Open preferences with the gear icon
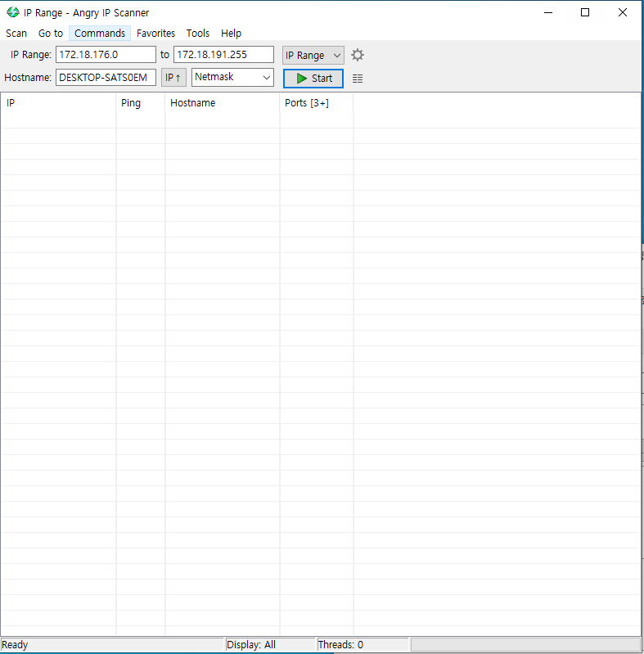 358,55
